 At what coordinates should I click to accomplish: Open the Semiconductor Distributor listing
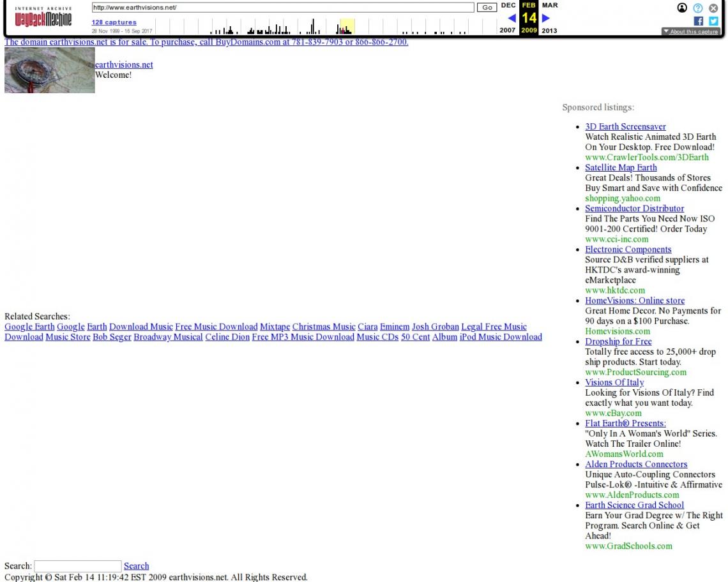634,209
